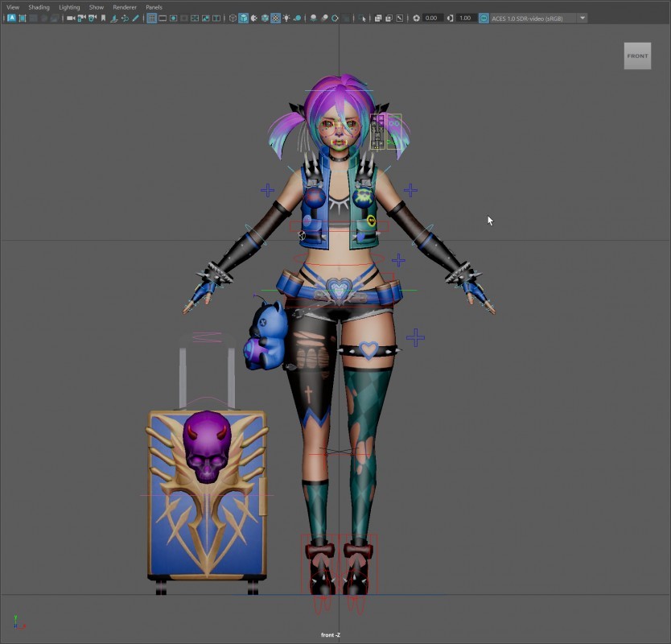The width and height of the screenshot is (671, 644).
Task: Toggle the View Transform color management button
Action: [x=484, y=18]
